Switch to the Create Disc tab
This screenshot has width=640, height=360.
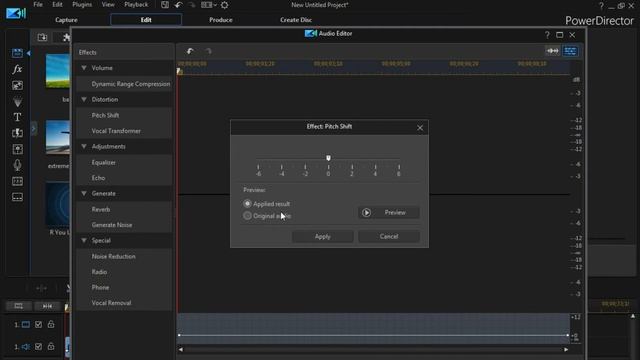point(296,20)
